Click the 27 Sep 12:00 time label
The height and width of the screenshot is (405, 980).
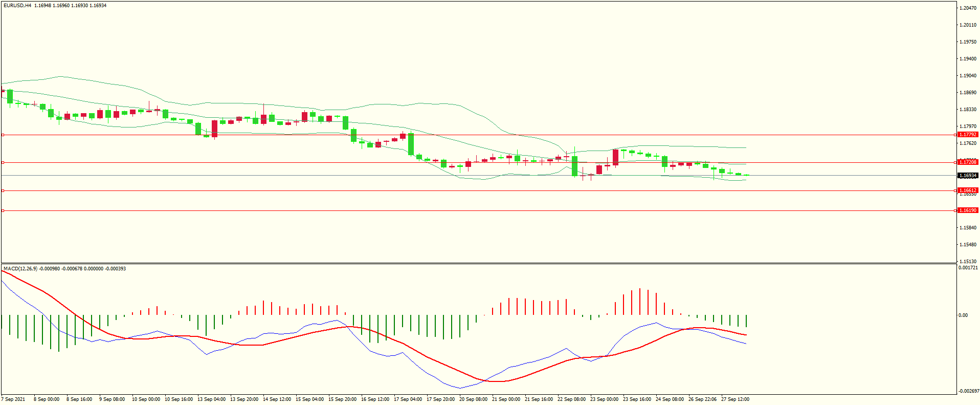click(735, 399)
